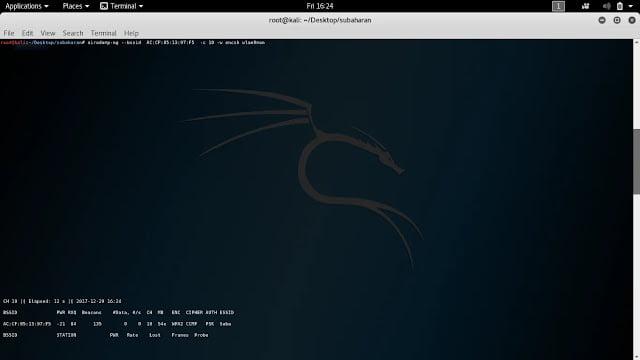Click the terminal icon beside Terminal label
This screenshot has width=640, height=360.
[x=104, y=6]
